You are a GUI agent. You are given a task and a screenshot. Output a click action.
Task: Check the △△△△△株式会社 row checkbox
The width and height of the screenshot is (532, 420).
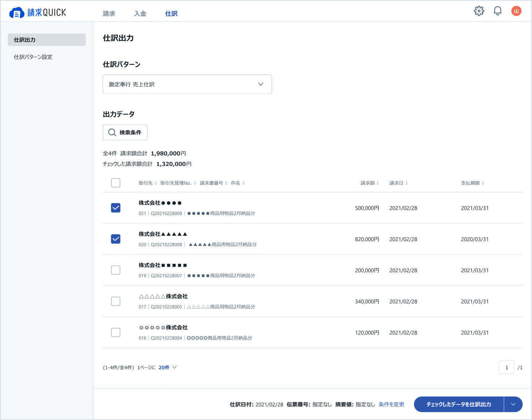click(x=116, y=301)
